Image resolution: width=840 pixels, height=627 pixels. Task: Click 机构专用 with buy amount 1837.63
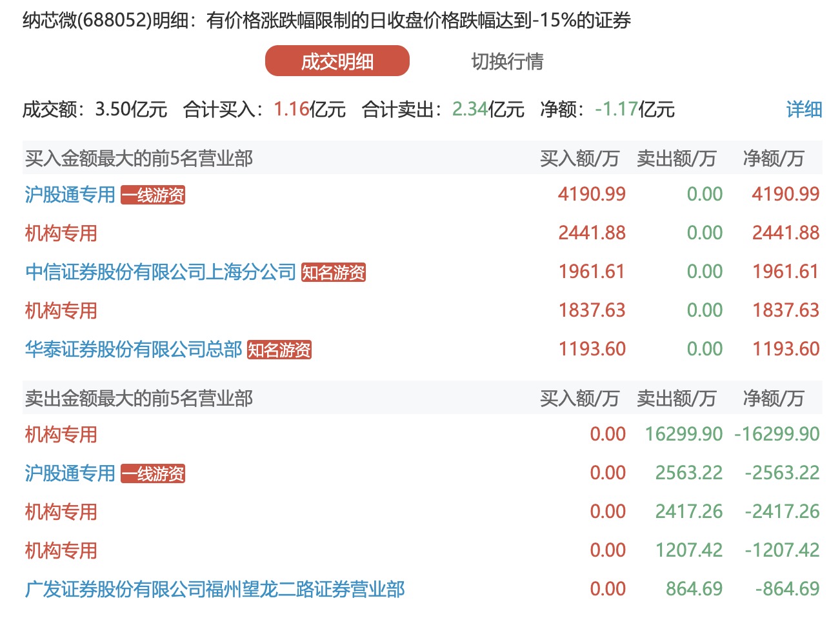[61, 310]
